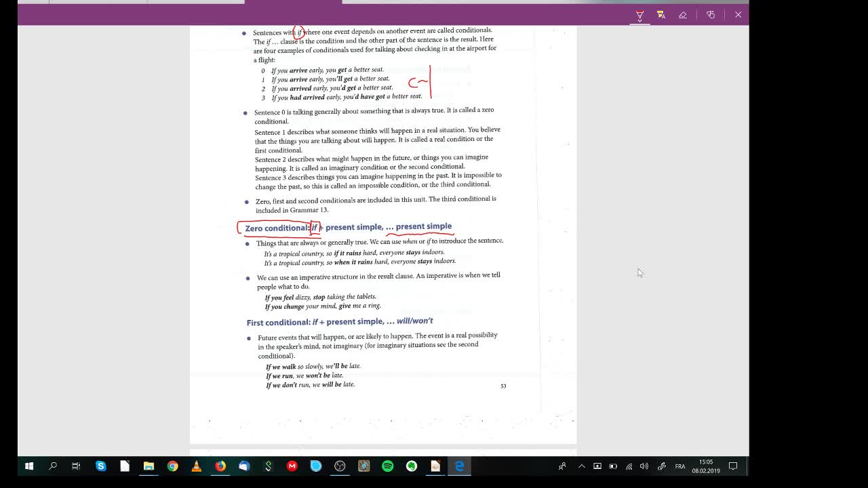The width and height of the screenshot is (868, 488).
Task: Switch to Firefox in the taskbar
Action: pos(220,466)
